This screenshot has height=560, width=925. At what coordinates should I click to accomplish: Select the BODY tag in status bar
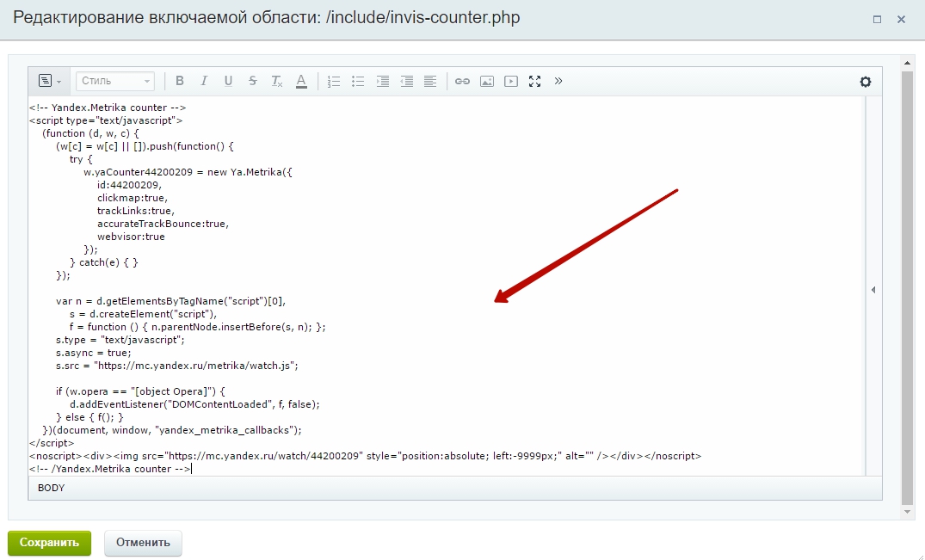[52, 488]
